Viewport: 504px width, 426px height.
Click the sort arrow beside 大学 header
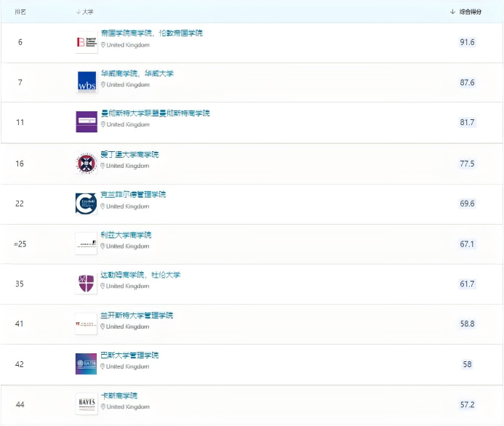[x=78, y=12]
